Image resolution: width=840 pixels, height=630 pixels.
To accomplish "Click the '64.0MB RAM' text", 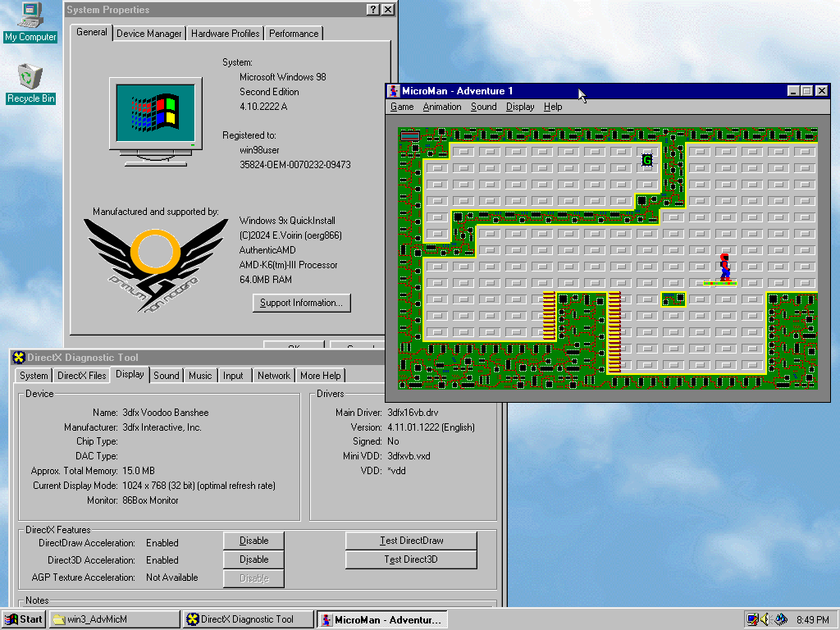I will 266,280.
